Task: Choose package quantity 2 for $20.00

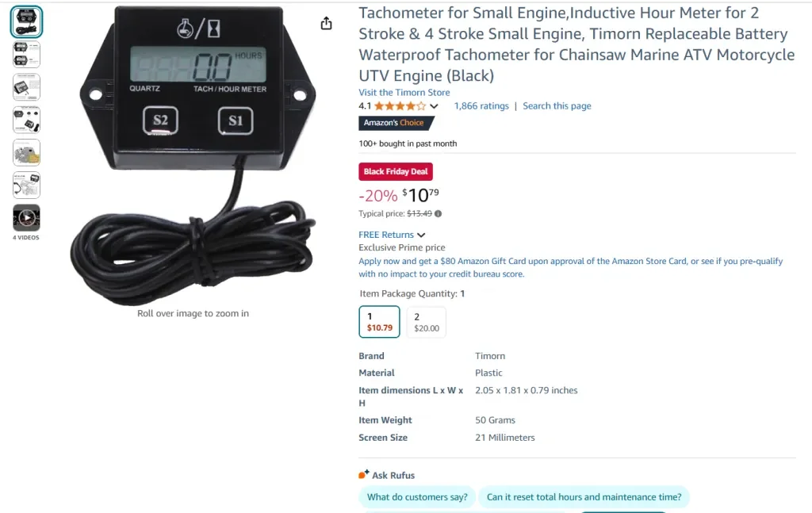Action: coord(426,322)
